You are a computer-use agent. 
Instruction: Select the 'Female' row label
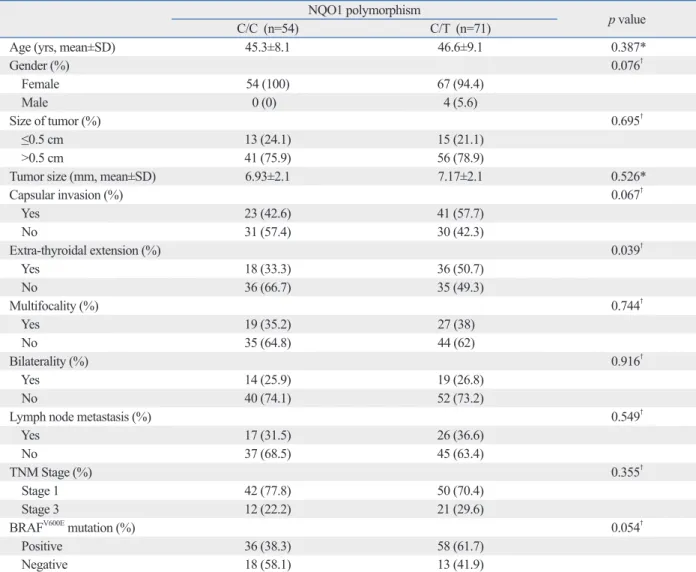click(40, 84)
